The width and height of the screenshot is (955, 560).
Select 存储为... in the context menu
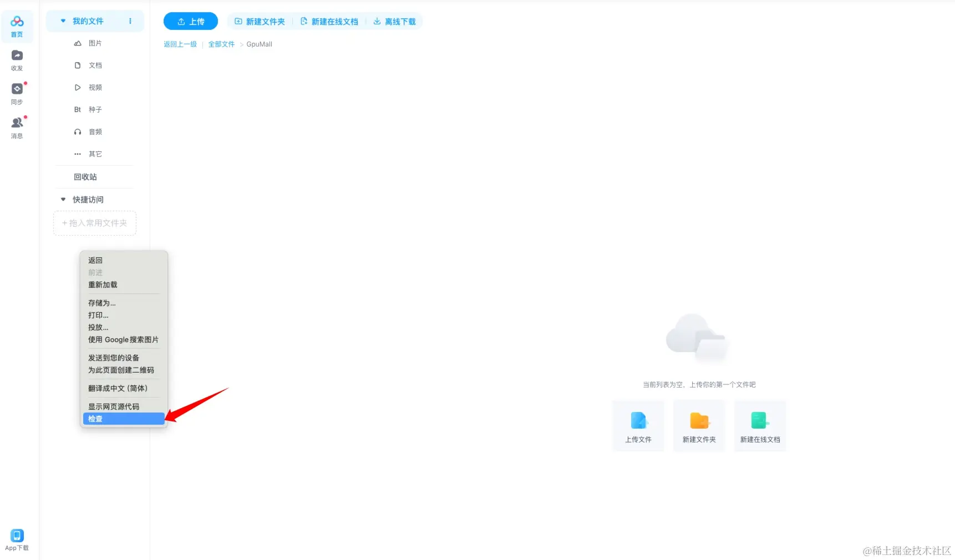coord(124,303)
